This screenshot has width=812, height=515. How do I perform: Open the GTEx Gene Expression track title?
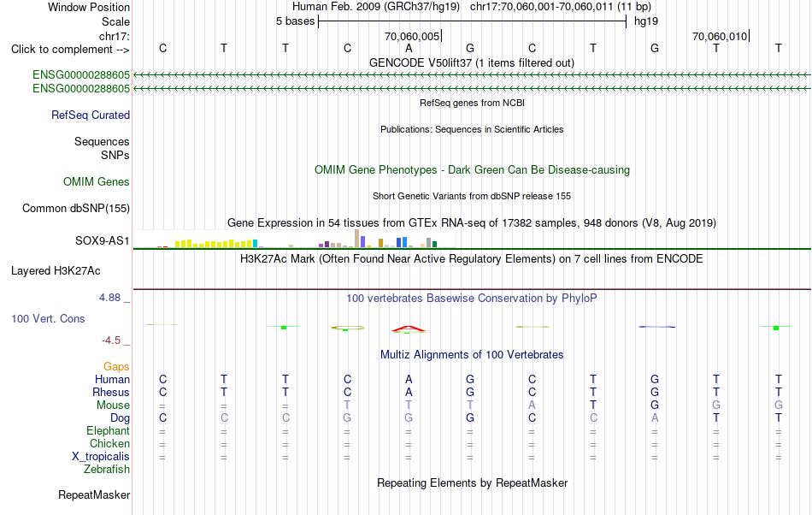pyautogui.click(x=472, y=222)
